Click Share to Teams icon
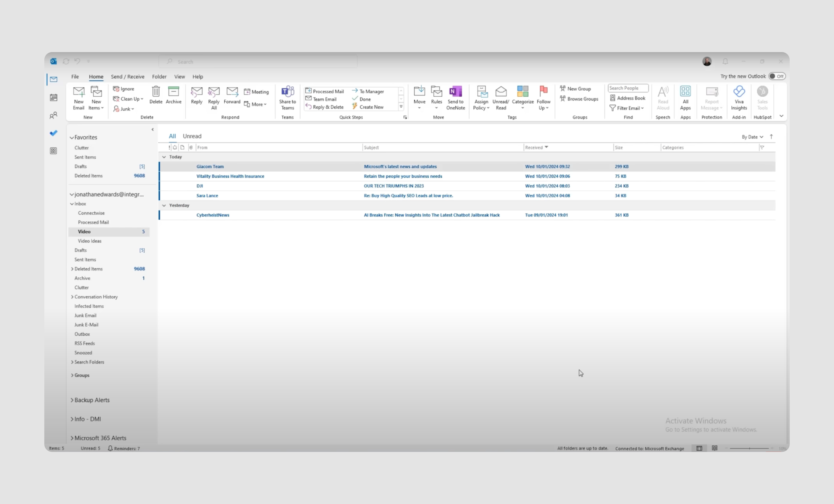834x504 pixels. 287,91
